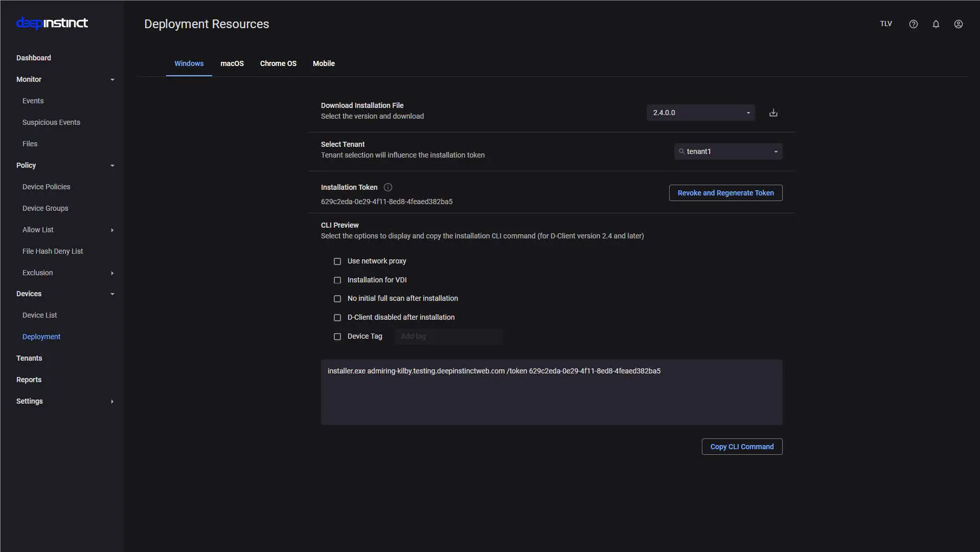This screenshot has width=980, height=552.
Task: Click the tenant search magnifier icon
Action: coord(681,151)
